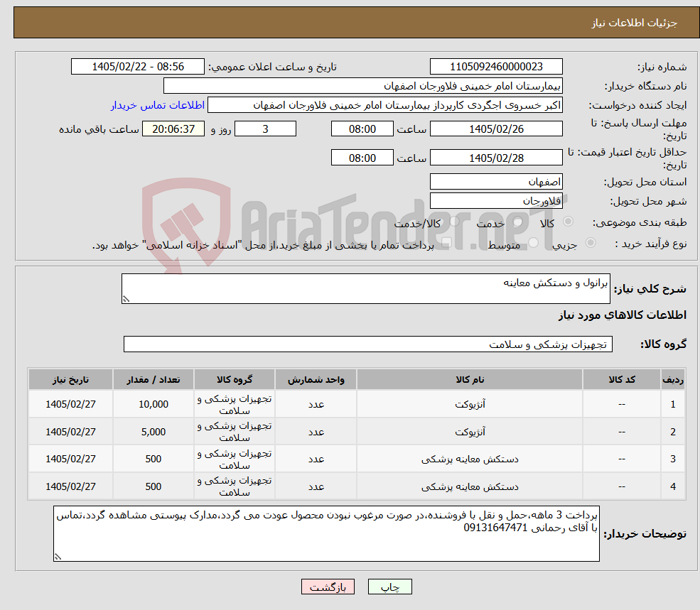This screenshot has height=610, width=700.
Task: Click the کد کالا column header
Action: [621, 379]
